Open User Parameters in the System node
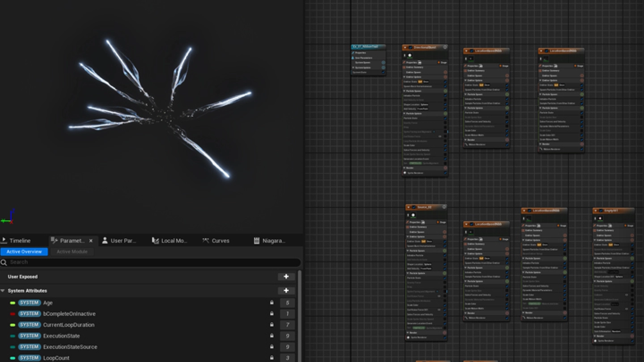644x362 pixels. [x=363, y=58]
